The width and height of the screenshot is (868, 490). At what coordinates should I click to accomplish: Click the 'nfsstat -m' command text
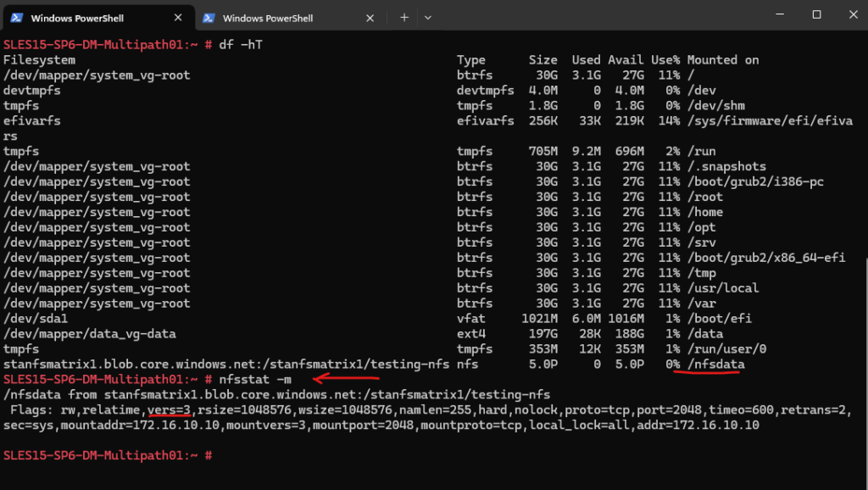click(255, 379)
